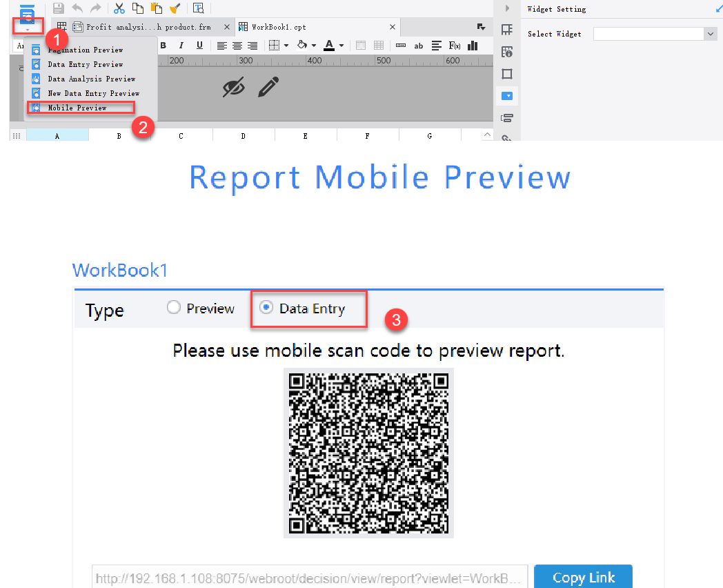Collapse the right panel with the triangle arrow
Screen dimensions: 723x588
(x=507, y=8)
